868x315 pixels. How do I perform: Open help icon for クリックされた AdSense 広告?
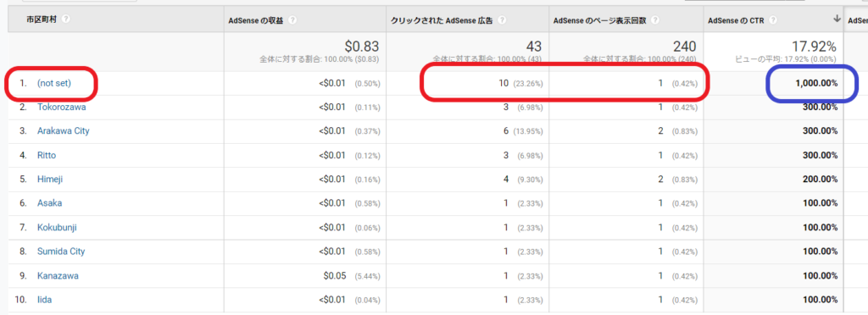(x=502, y=20)
